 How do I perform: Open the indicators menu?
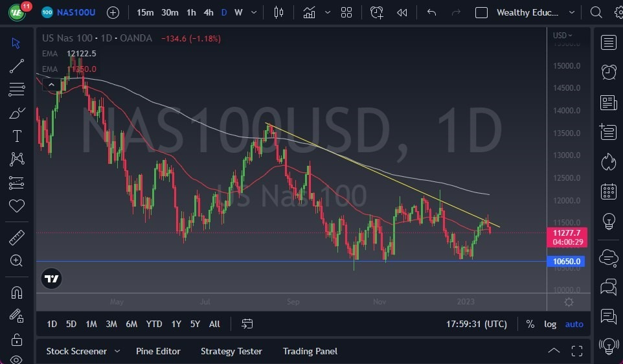(309, 13)
